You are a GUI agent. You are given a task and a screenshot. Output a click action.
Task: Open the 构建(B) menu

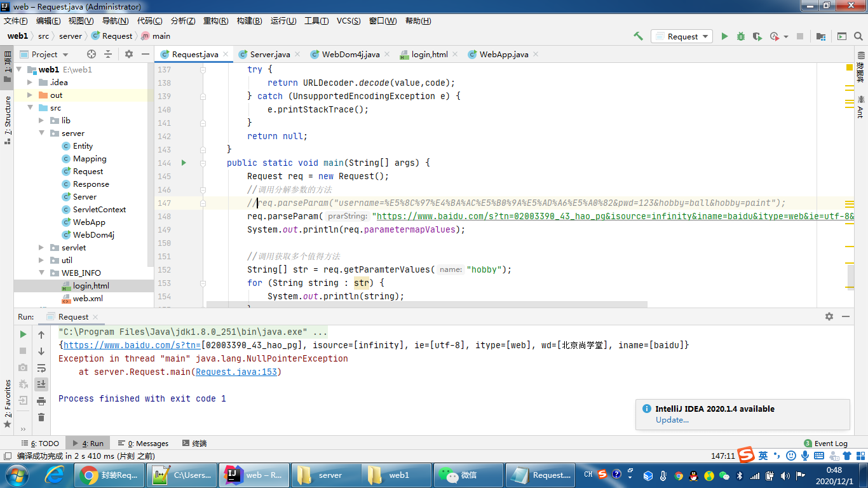click(x=249, y=20)
